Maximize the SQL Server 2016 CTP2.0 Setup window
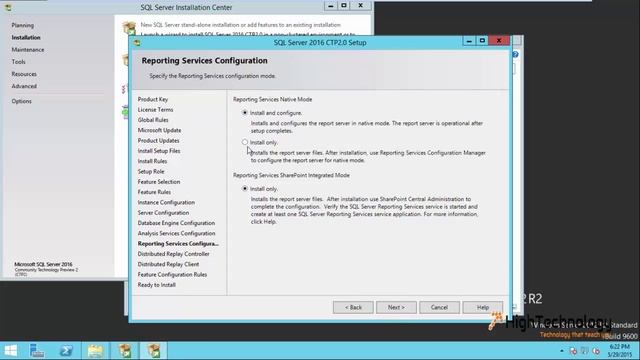The image size is (640, 360). tap(482, 41)
